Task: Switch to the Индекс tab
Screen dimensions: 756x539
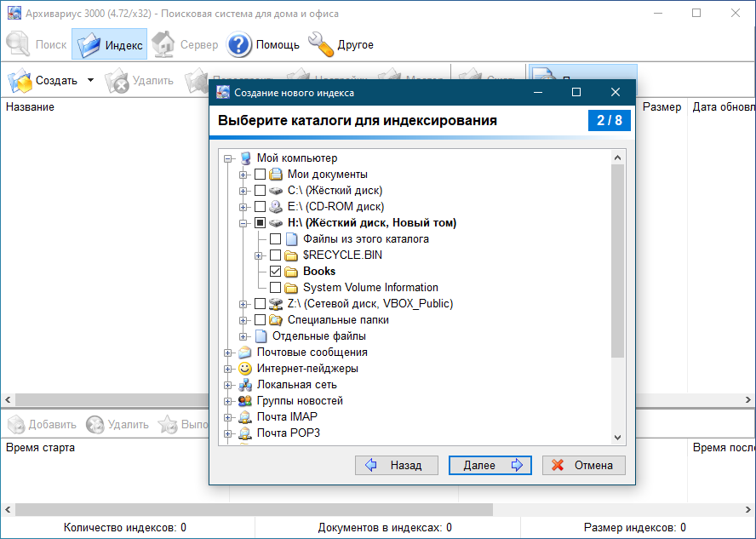Action: (110, 44)
